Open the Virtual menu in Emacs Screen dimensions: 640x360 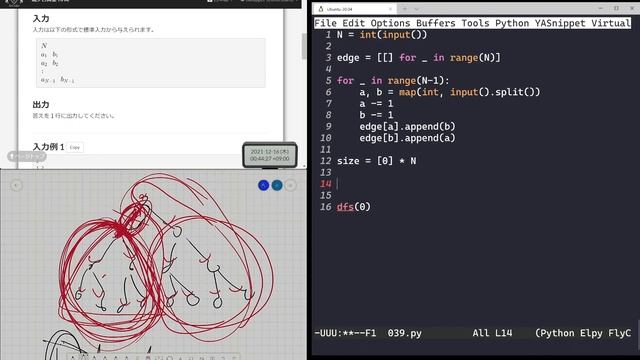pyautogui.click(x=611, y=23)
